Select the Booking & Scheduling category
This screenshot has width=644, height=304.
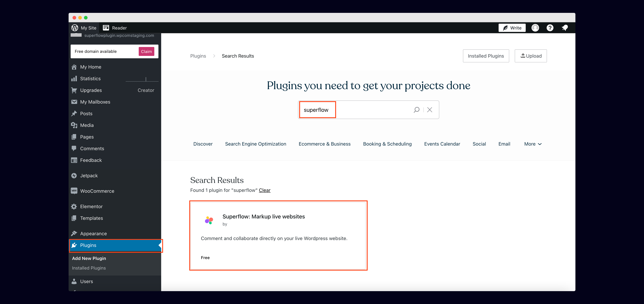coord(387,144)
